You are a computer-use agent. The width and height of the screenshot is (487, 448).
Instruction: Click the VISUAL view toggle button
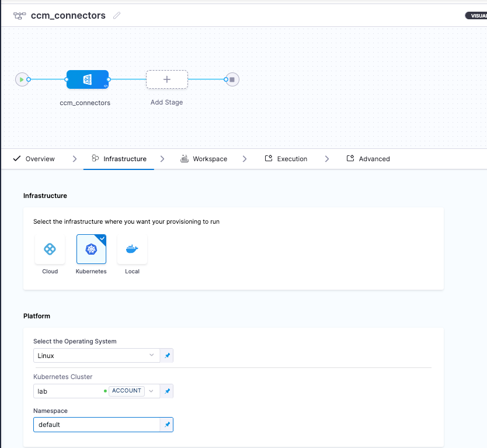click(475, 16)
